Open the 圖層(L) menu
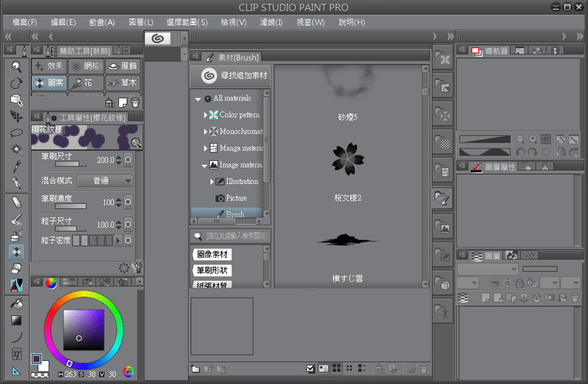 (x=141, y=22)
